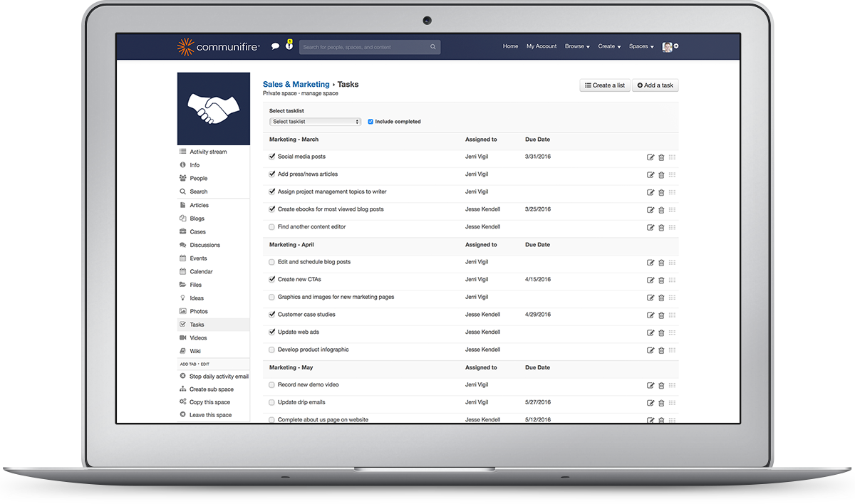Open the Activity stream from the sidebar
This screenshot has width=855, height=504.
[207, 151]
